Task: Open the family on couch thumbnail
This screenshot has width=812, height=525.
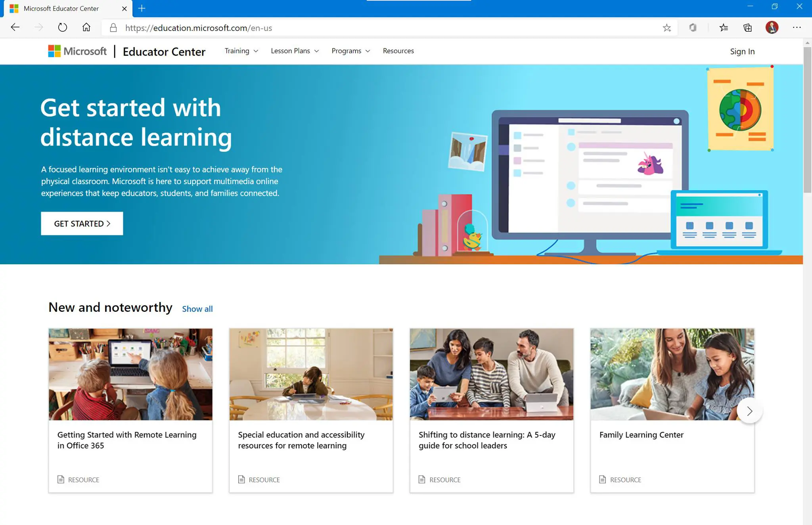Action: pos(492,374)
